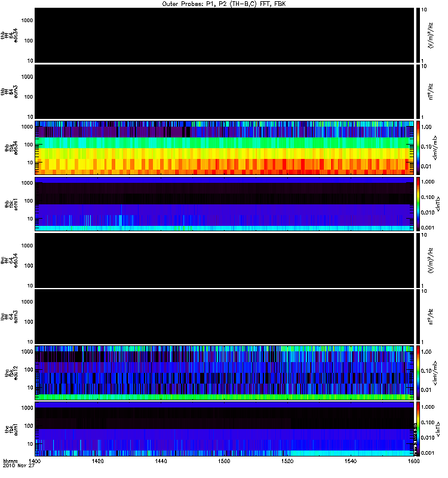
Task: Click the "thc fbk scm1" y-axis label
Action: click(11, 429)
